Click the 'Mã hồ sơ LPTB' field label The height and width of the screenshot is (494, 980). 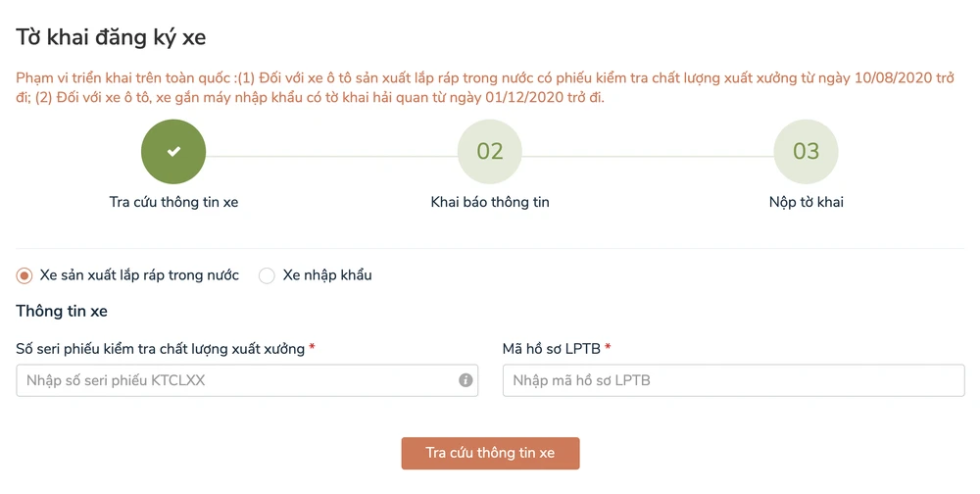tap(552, 348)
